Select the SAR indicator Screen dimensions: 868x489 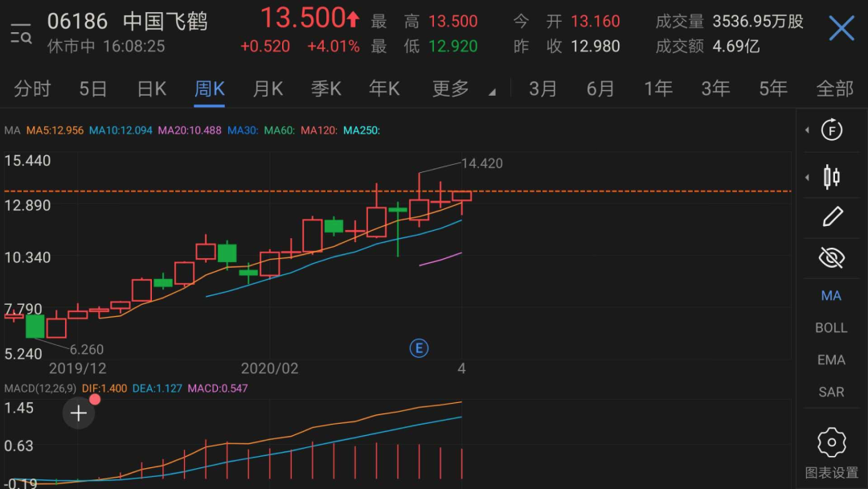(831, 392)
